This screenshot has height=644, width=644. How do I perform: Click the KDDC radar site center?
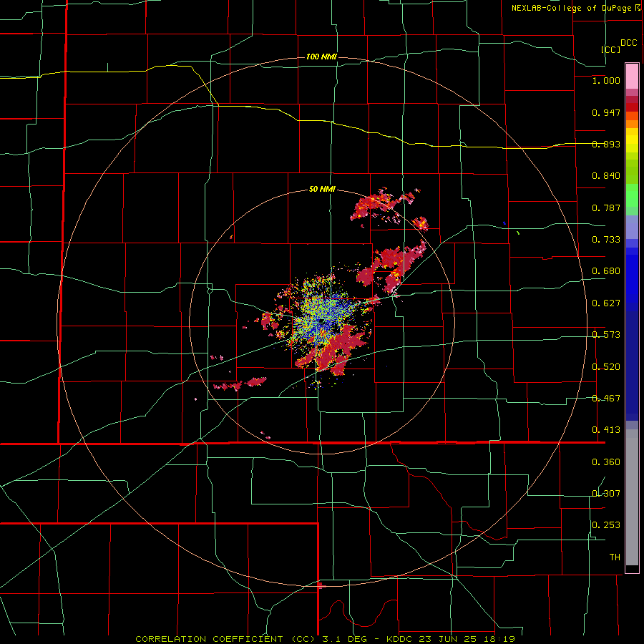pyautogui.click(x=322, y=321)
